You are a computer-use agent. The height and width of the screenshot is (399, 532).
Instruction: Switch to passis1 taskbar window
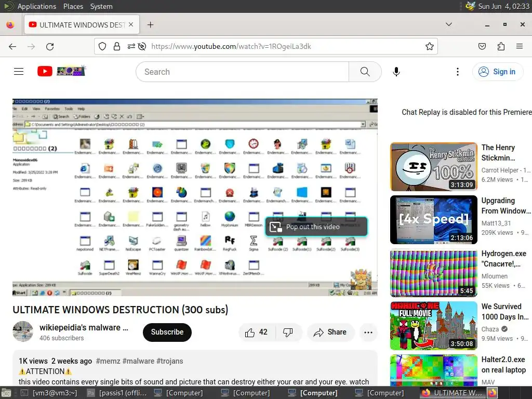click(117, 393)
